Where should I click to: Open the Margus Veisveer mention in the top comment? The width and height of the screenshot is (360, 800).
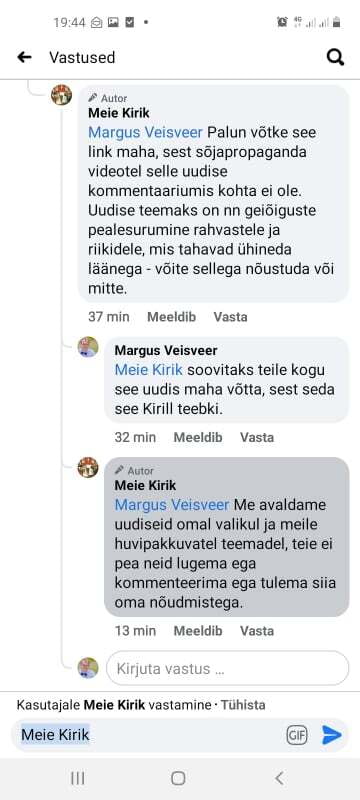coord(145,133)
